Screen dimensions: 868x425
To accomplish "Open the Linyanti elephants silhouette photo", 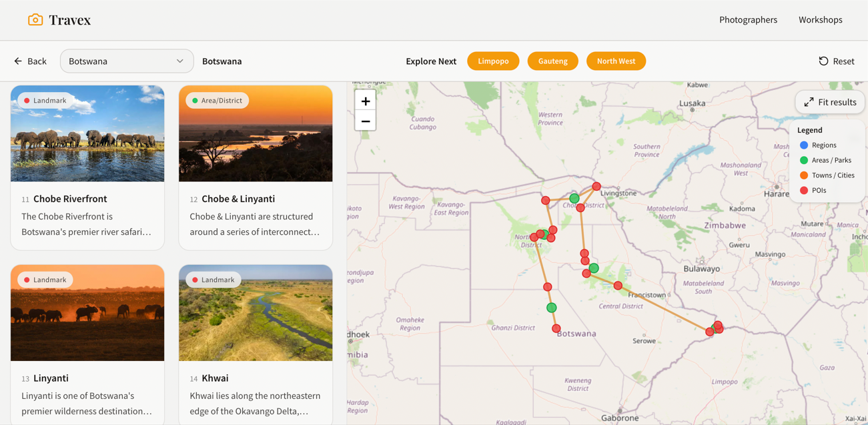I will click(87, 313).
